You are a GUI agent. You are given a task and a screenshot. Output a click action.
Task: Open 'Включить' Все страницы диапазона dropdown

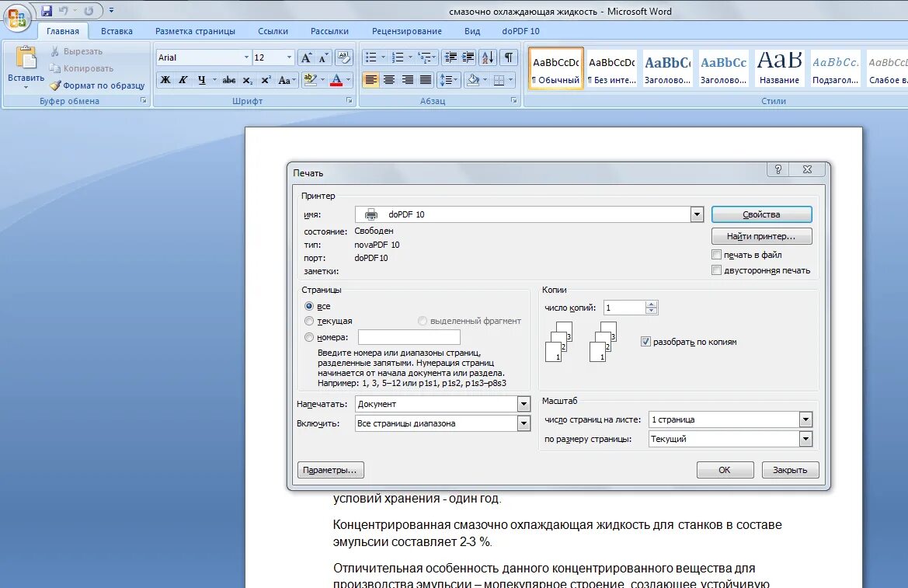coord(524,423)
